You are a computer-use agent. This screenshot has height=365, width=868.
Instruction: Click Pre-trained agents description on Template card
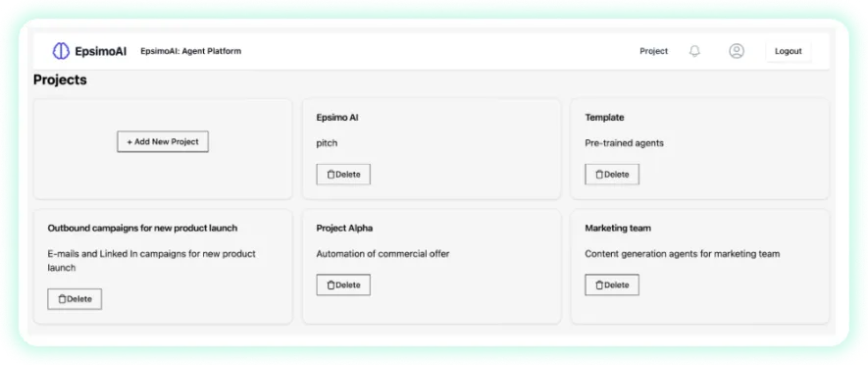tap(625, 143)
